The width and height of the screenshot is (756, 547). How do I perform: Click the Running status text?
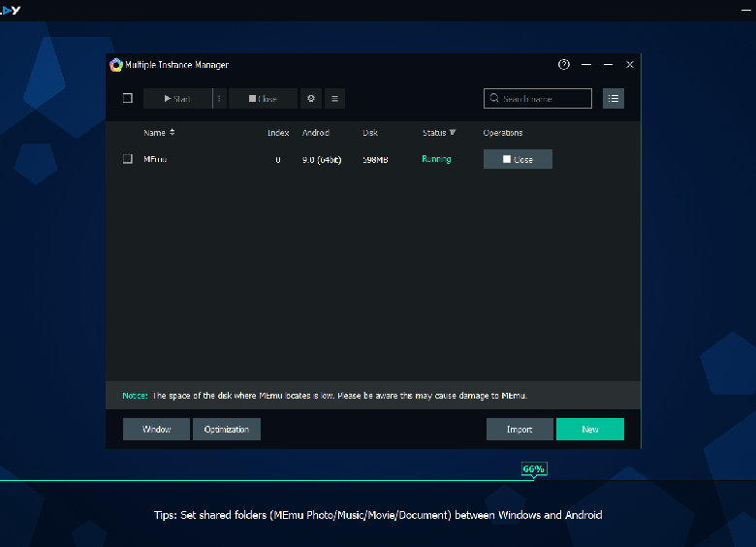coord(436,159)
